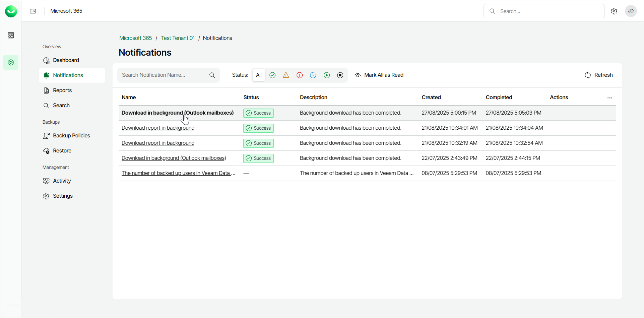Viewport: 644px width, 318px height.
Task: Click the Success badge in the 27/08/2025 row
Action: (258, 113)
